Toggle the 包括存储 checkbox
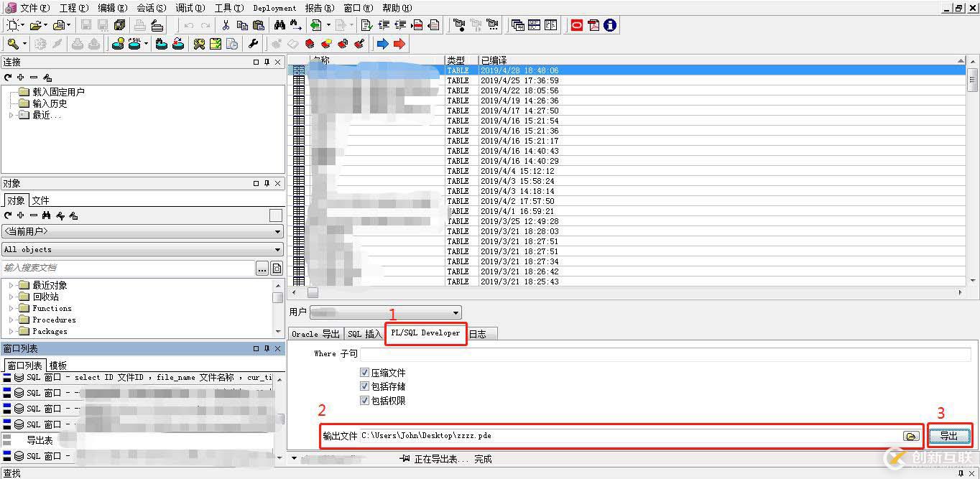The width and height of the screenshot is (980, 479). 365,386
